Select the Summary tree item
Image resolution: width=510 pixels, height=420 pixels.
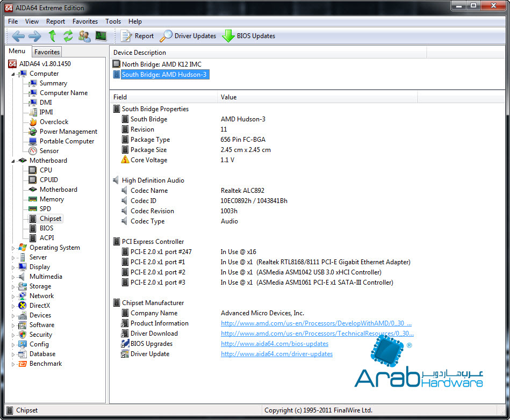53,83
